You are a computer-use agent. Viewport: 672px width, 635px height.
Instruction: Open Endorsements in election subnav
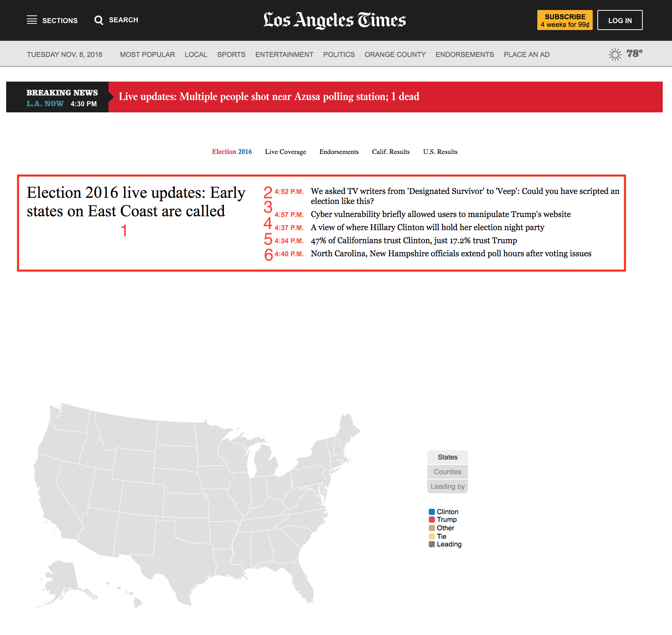339,152
